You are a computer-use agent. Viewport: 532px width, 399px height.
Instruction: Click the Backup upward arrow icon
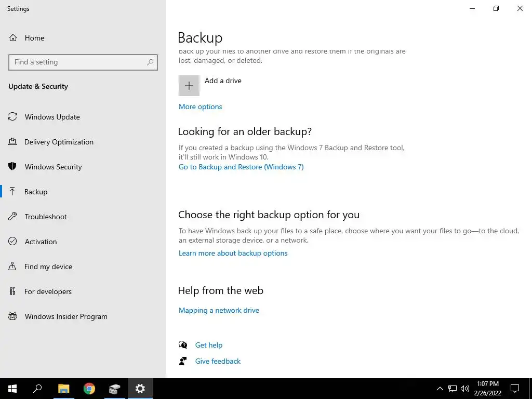pyautogui.click(x=12, y=191)
